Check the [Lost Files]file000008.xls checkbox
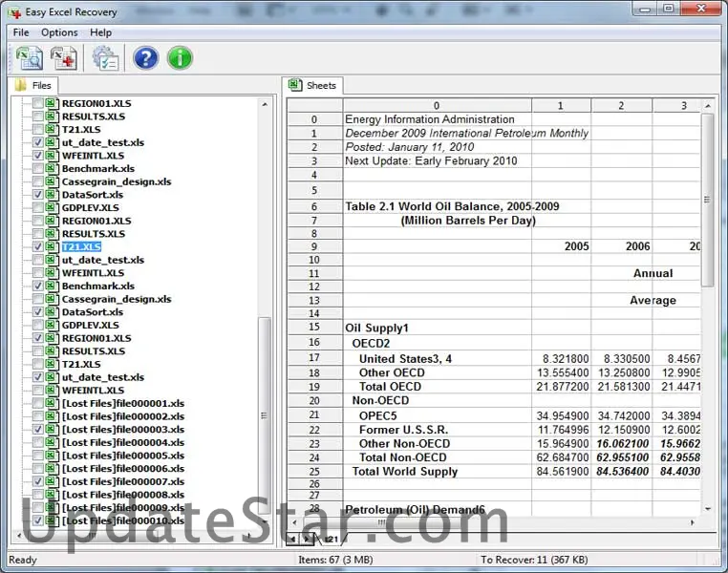 coord(38,495)
